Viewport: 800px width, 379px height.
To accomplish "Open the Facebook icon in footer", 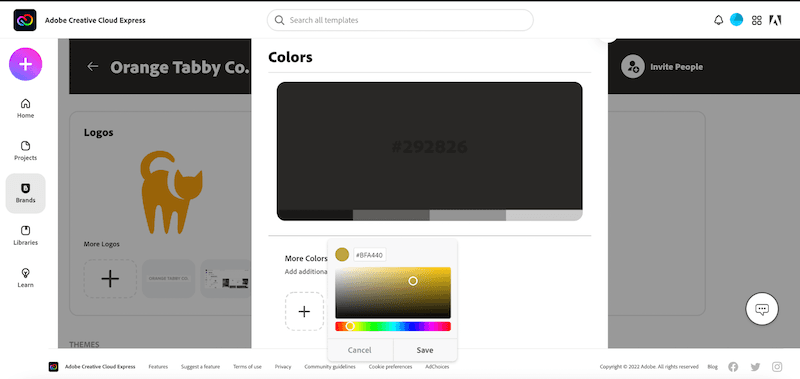I will pos(733,367).
